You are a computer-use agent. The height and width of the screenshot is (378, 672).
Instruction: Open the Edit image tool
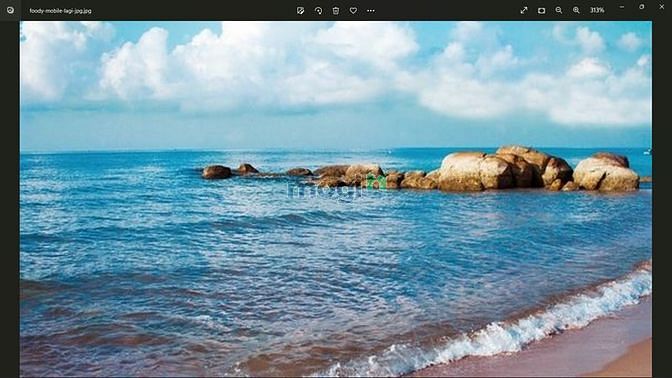coord(300,10)
